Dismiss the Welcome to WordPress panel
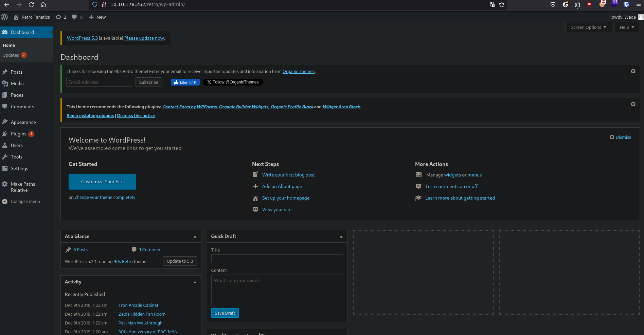The width and height of the screenshot is (644, 335). 620,137
